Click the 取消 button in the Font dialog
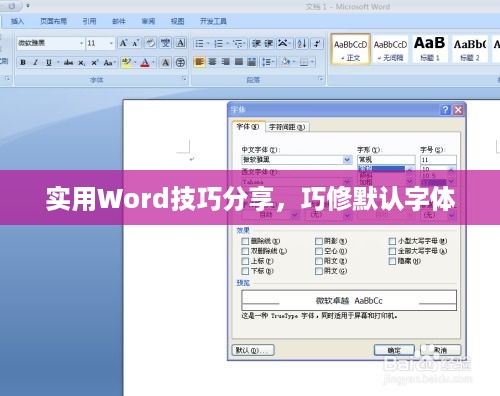 pos(441,350)
